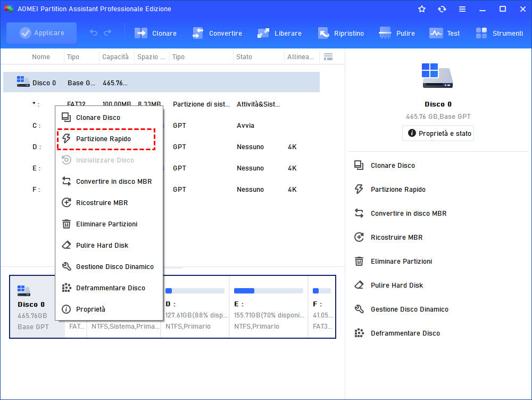Screen dimensions: 532x400
Task: Open the Test toolbar tool
Action: (x=444, y=33)
